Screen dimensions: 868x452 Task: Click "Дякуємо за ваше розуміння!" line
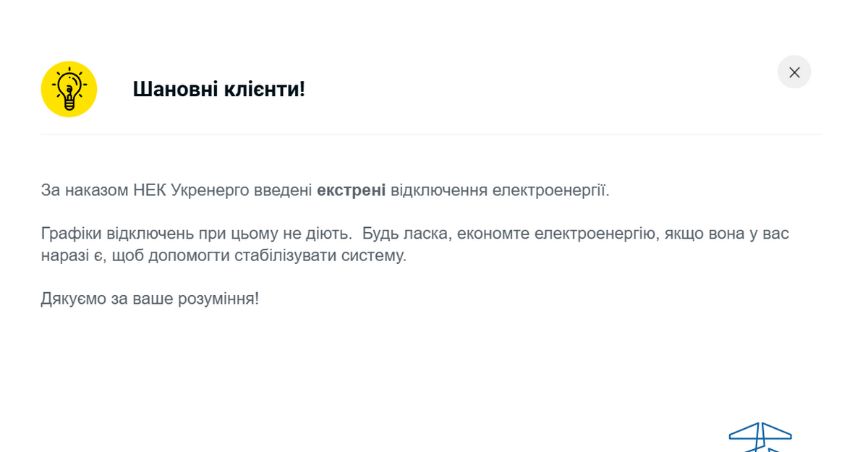[x=150, y=299]
